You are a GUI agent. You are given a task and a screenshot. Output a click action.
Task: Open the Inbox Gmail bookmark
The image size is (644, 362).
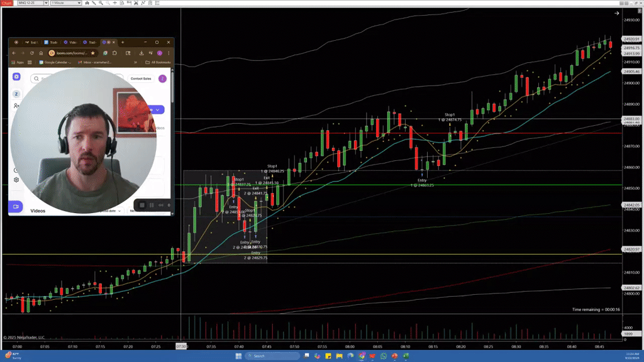94,62
